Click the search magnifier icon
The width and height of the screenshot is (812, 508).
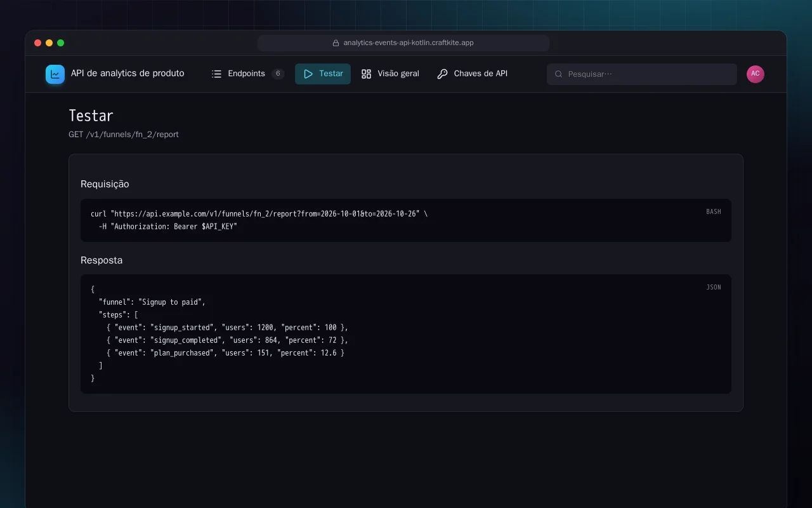point(559,74)
